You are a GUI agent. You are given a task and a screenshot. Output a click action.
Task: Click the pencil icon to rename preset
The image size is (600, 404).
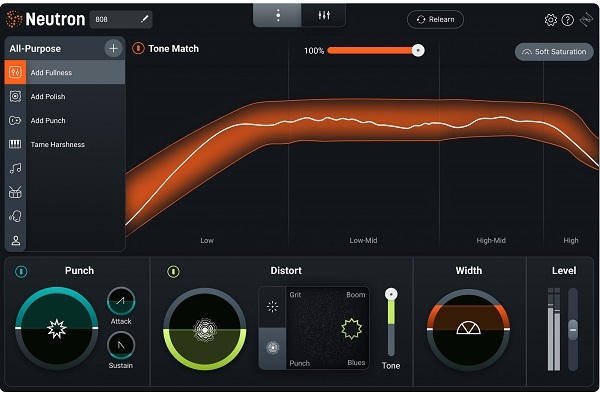[144, 19]
